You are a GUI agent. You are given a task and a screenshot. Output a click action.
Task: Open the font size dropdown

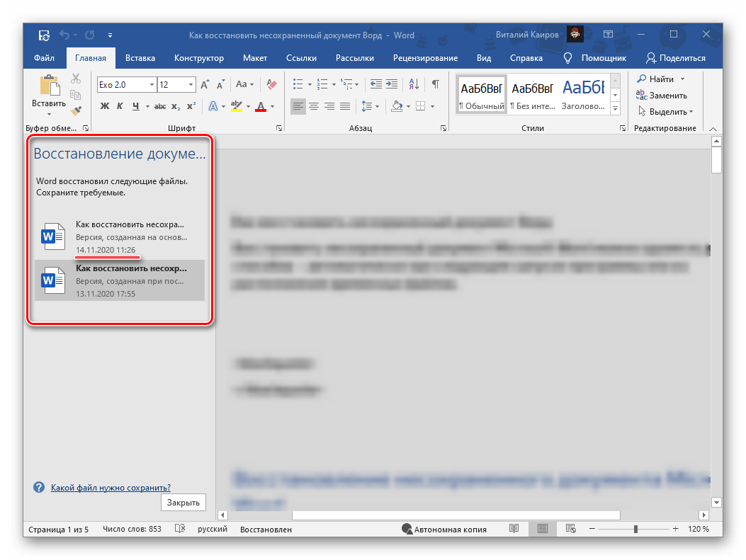191,85
